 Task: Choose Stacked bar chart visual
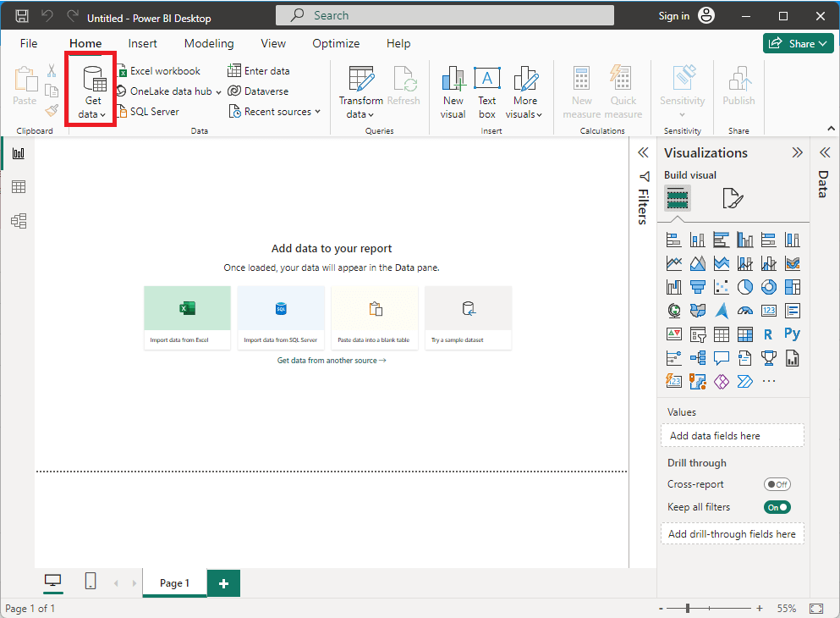(674, 240)
